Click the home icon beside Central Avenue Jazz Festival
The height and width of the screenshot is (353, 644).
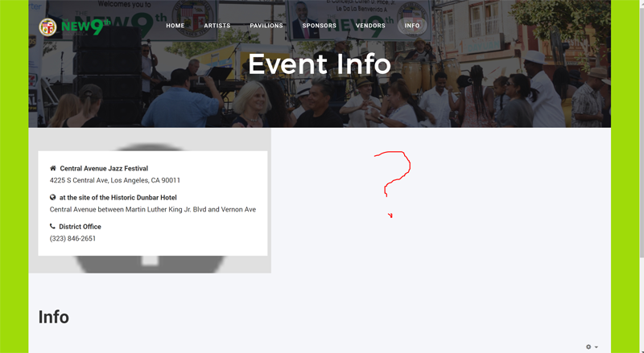click(x=52, y=168)
